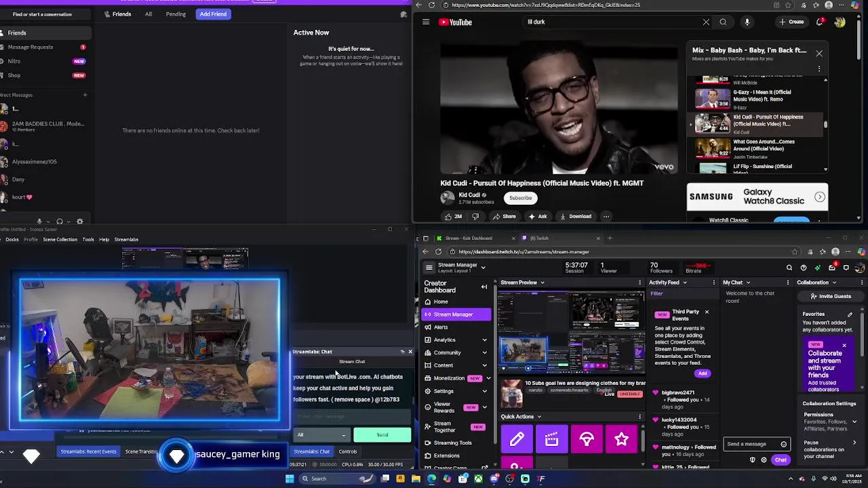The width and height of the screenshot is (868, 488).
Task: Open What Goes Around playlist thumbnail
Action: 712,147
